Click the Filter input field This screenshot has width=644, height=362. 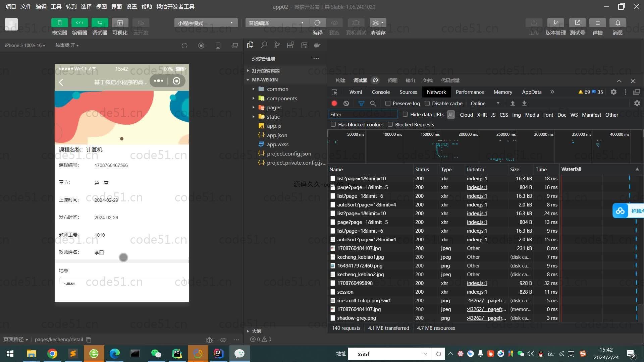363,114
